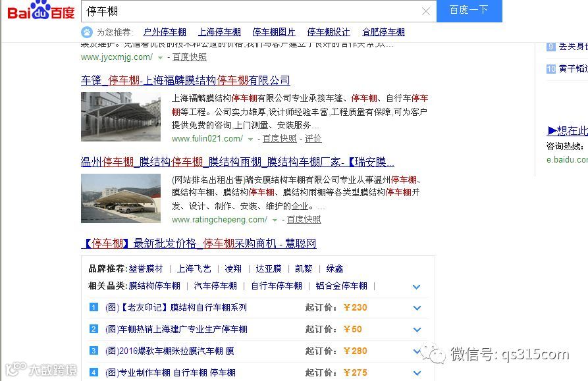
Task: Open 百度快照 for fulin021 result
Action: point(279,139)
